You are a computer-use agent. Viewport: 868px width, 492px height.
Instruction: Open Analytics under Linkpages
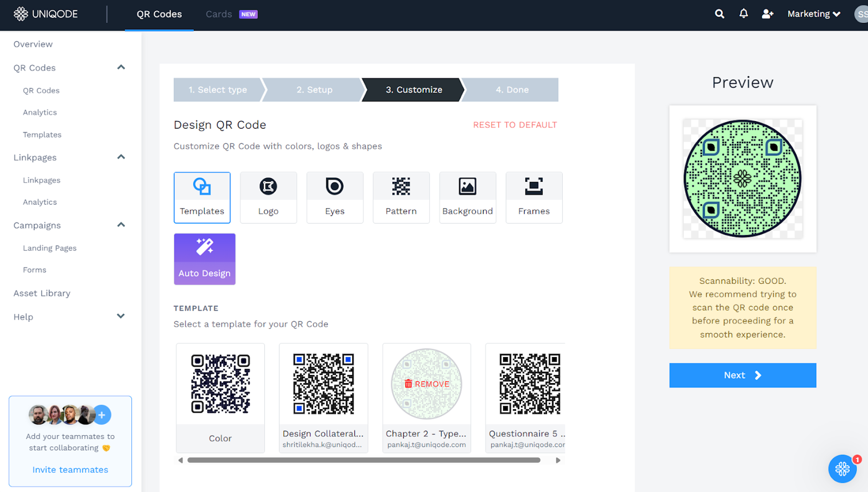40,202
